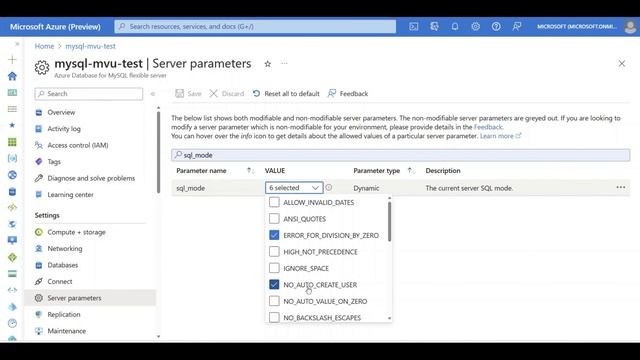Check IGNORE_SPACE option

(x=274, y=268)
